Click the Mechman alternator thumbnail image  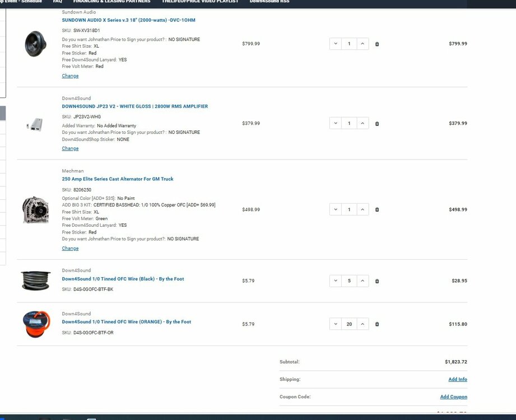click(x=35, y=210)
